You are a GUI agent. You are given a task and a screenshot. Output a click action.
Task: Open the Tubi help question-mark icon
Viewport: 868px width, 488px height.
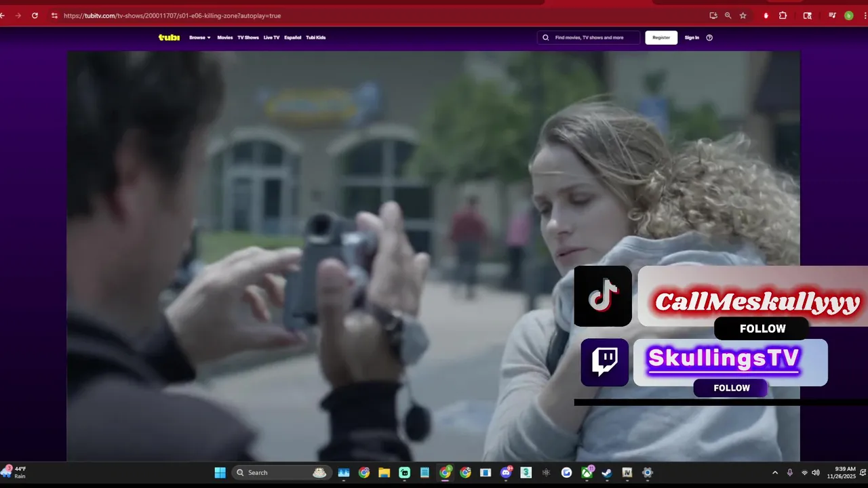tap(709, 37)
